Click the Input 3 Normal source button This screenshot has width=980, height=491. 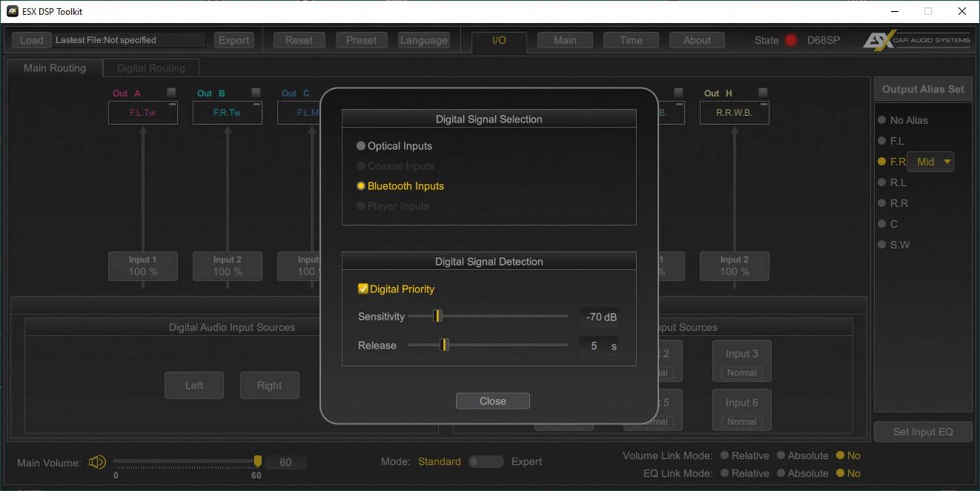point(742,373)
